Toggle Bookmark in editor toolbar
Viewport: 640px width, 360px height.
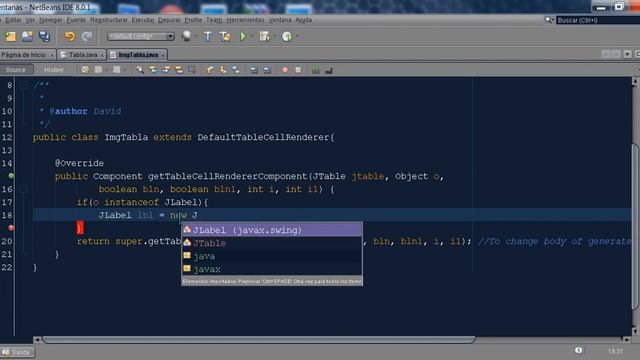click(236, 70)
